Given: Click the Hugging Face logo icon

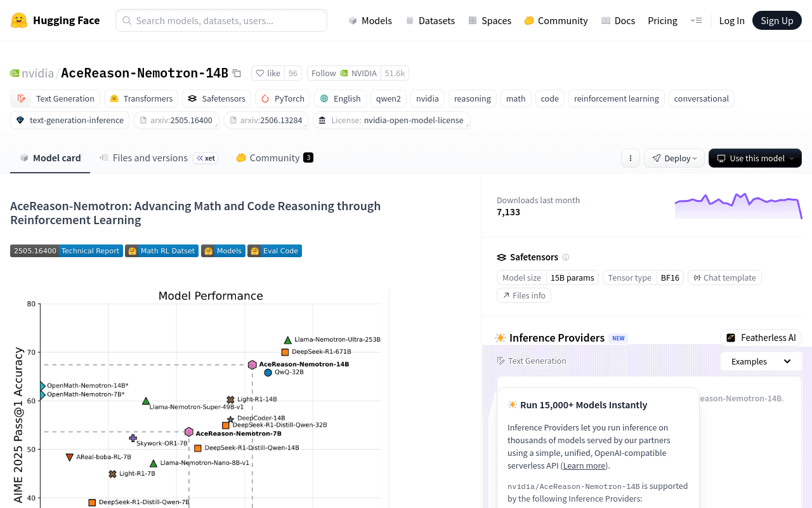Looking at the screenshot, I should click(x=19, y=20).
